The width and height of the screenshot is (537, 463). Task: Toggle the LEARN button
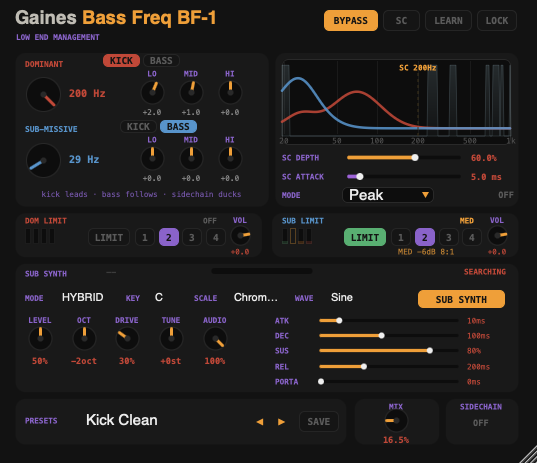pos(448,21)
